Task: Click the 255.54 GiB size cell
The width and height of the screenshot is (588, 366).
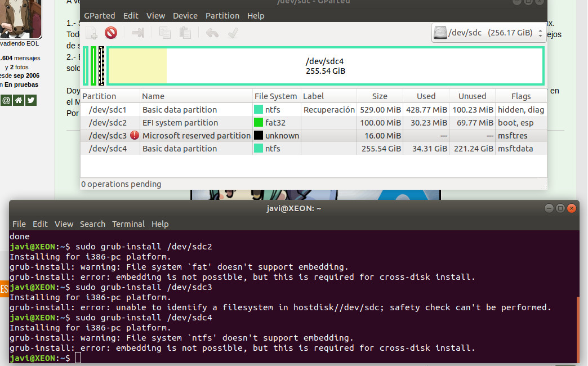Action: pos(381,149)
